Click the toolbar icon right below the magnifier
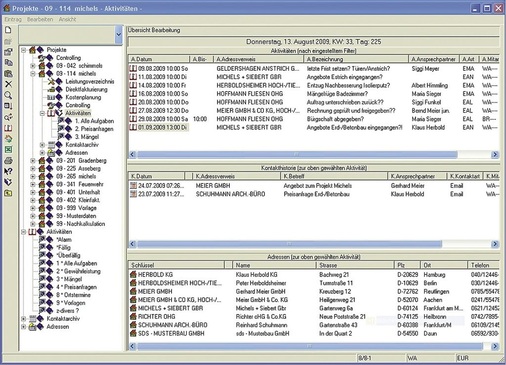 click(8, 106)
